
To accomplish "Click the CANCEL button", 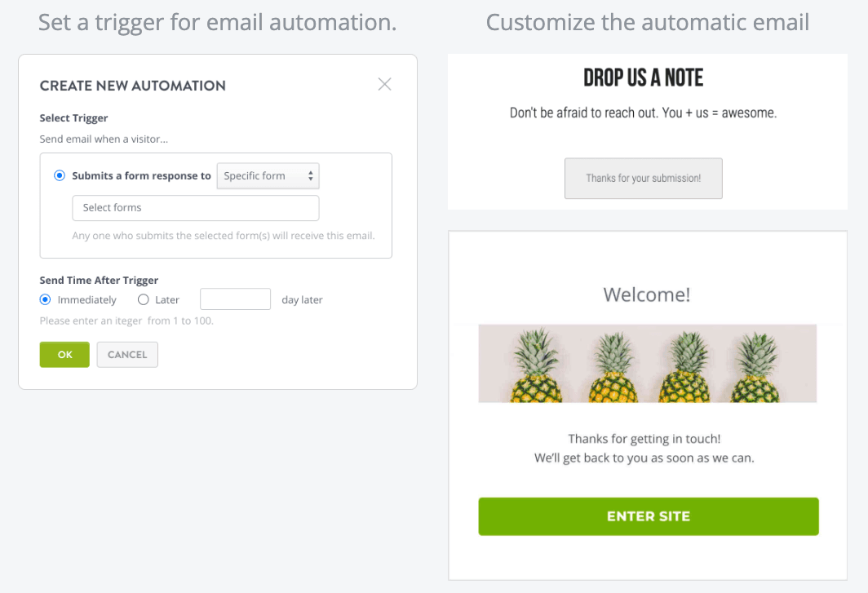I will click(127, 354).
